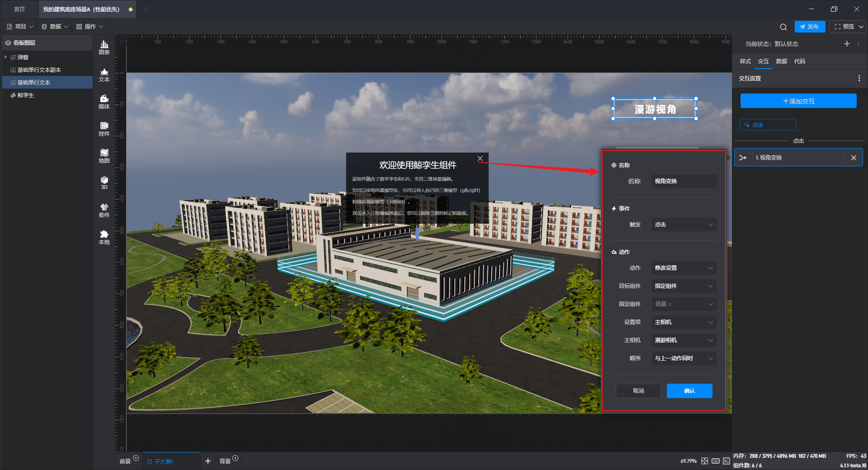Open the 目标组件 dropdown
This screenshot has width=868, height=470.
pos(684,286)
